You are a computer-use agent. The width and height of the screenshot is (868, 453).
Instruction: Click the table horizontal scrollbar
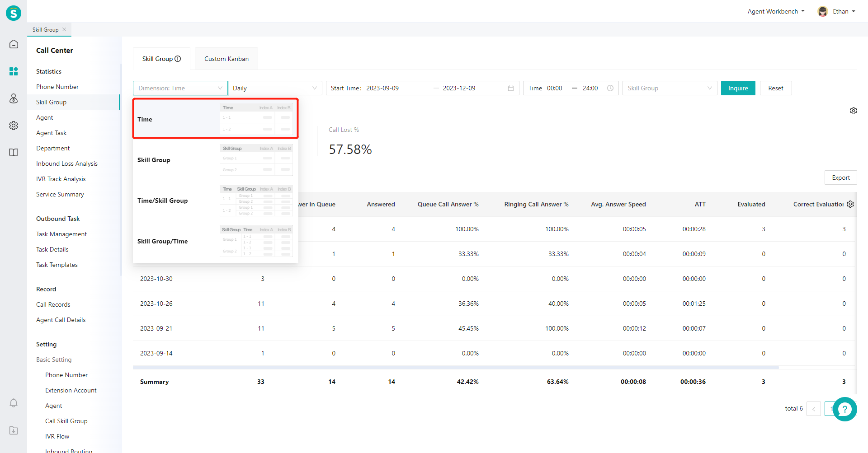[456, 368]
